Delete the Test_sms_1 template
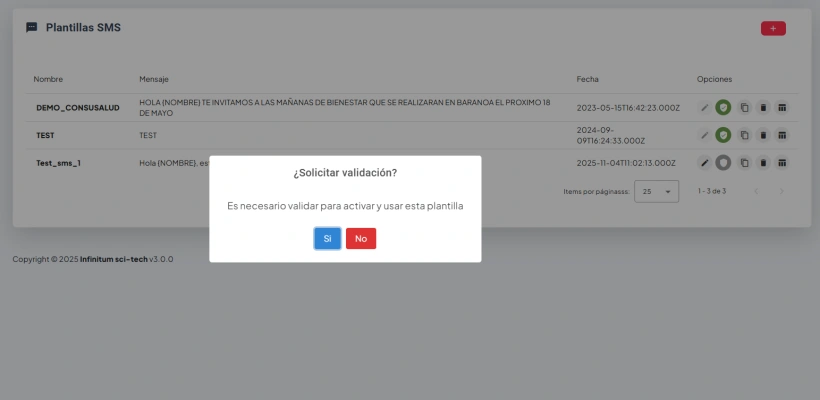The height and width of the screenshot is (400, 820). click(763, 162)
